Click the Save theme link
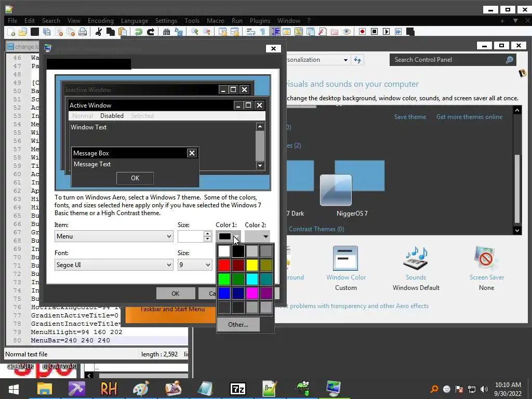532x399 pixels. point(410,117)
